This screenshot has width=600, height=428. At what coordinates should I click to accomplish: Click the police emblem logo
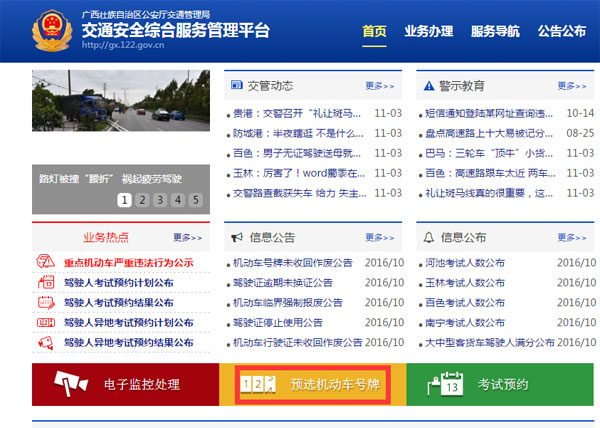(x=52, y=31)
